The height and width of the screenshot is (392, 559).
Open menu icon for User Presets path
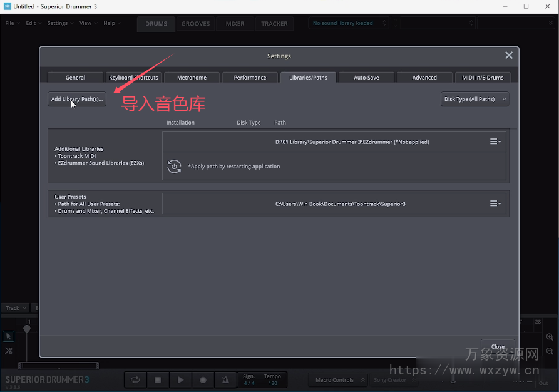[495, 204]
